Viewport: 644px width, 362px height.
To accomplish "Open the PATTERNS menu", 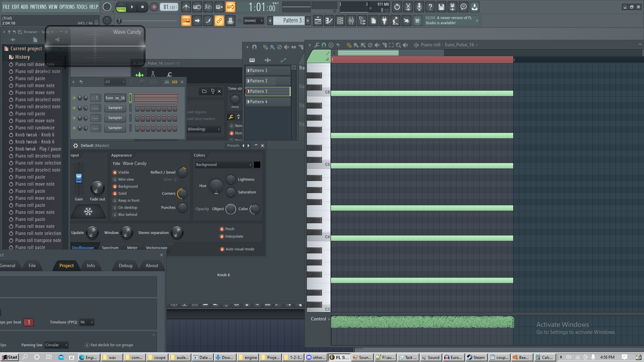I will pos(38,7).
